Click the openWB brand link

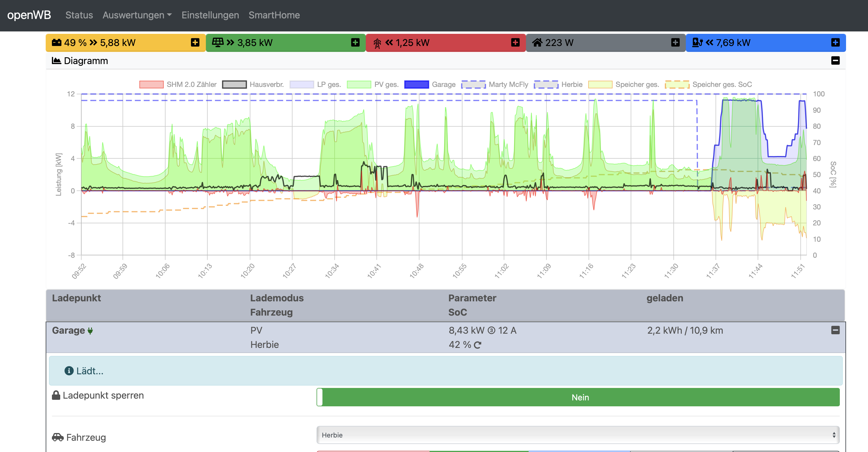tap(29, 15)
